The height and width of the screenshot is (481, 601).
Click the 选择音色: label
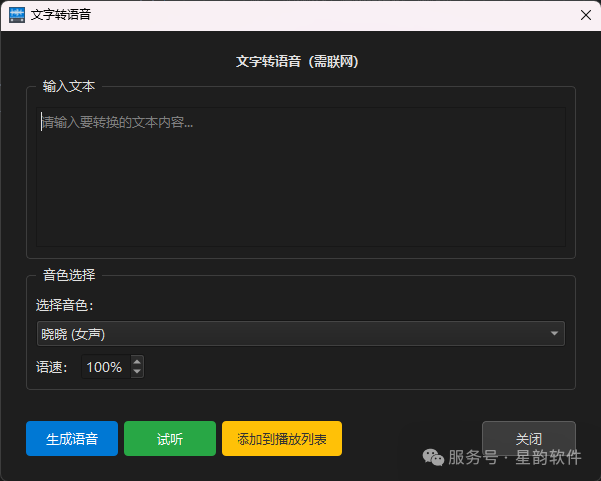point(65,305)
